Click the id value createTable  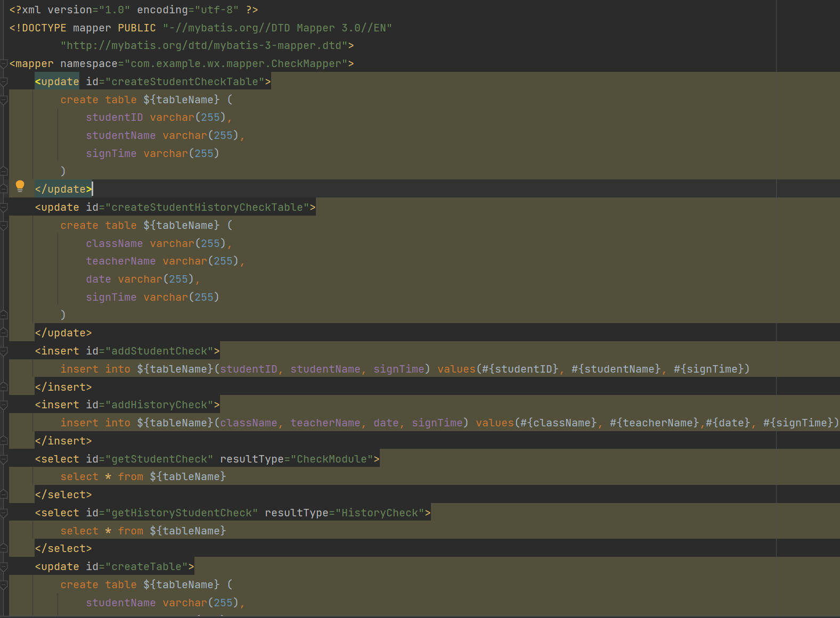coord(146,567)
